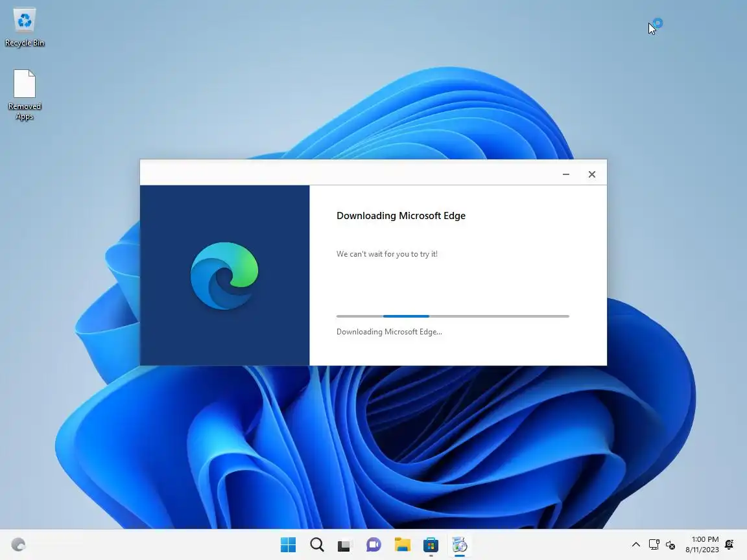The height and width of the screenshot is (560, 747).
Task: Open the clock showing 1:00 PM
Action: click(702, 544)
